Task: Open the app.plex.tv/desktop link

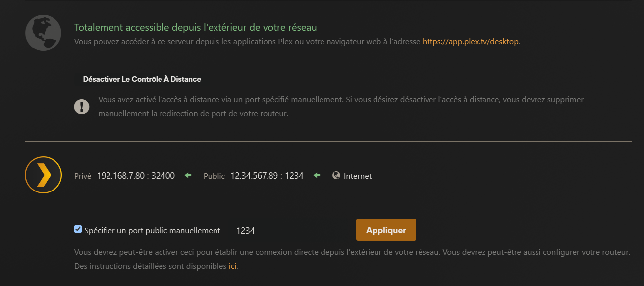Action: point(470,42)
